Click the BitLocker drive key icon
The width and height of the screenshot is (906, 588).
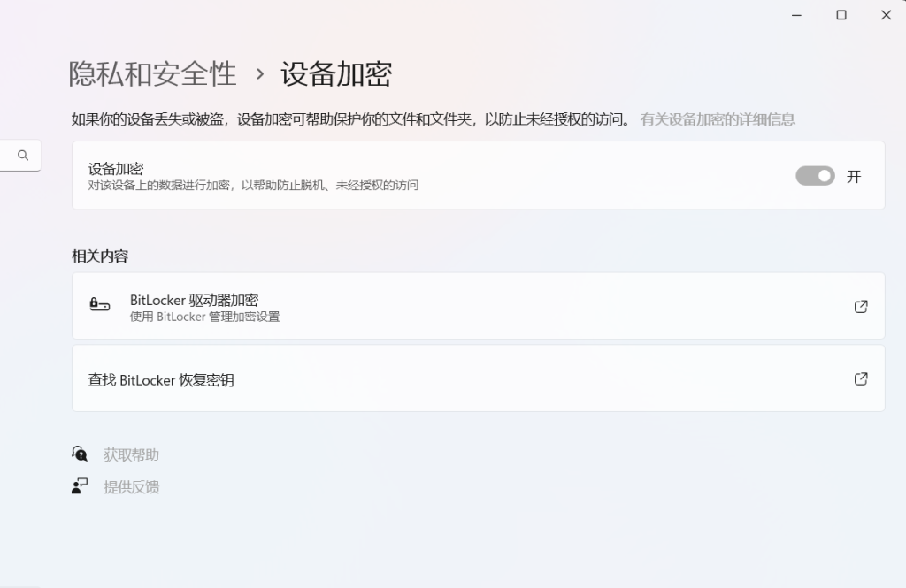coord(99,306)
